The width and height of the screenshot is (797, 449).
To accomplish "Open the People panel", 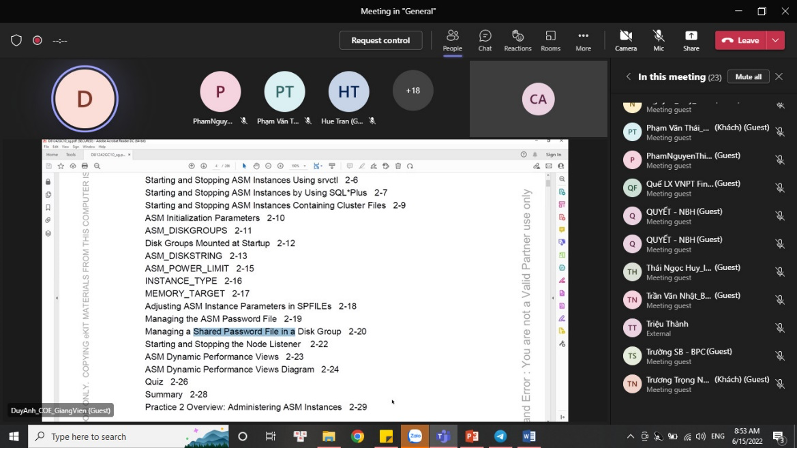I will [x=452, y=40].
